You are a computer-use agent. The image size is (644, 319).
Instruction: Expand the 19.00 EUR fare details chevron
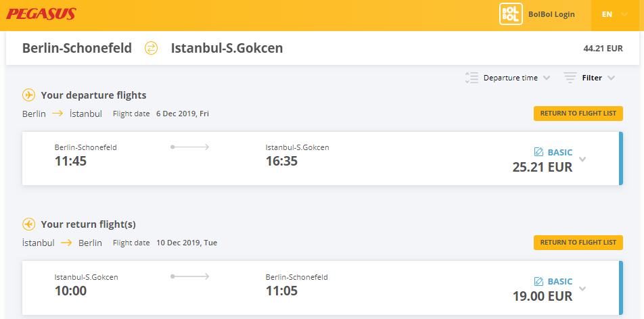pos(582,288)
